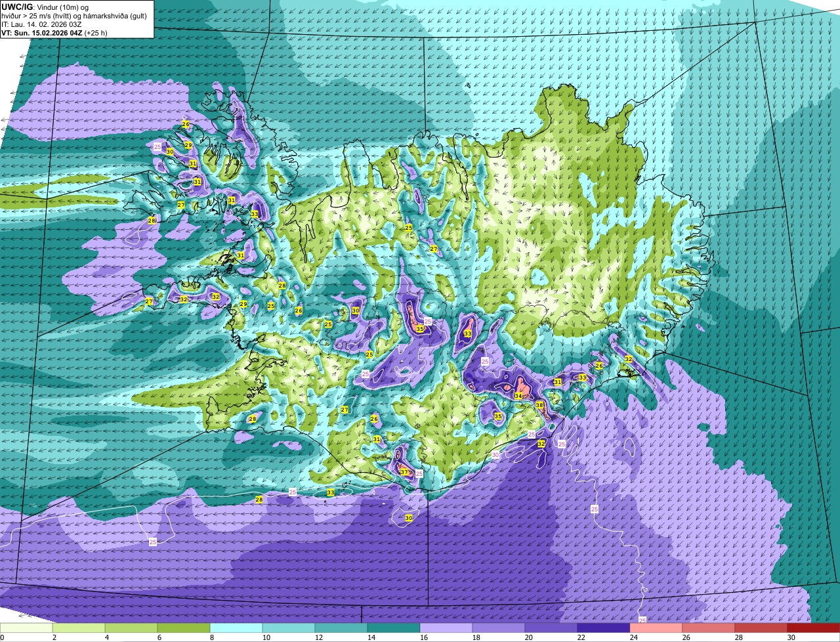Pick the 22–24 m/s dark purple scale segment
The width and height of the screenshot is (840, 642).
[604, 628]
